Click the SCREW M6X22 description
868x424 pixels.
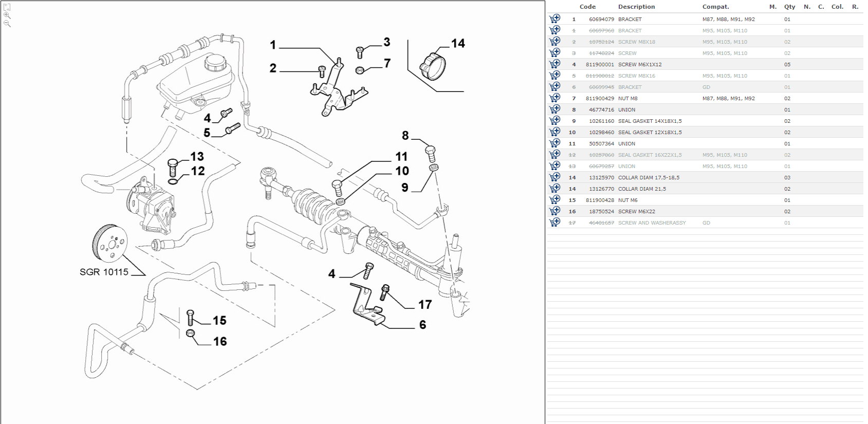[x=636, y=211]
